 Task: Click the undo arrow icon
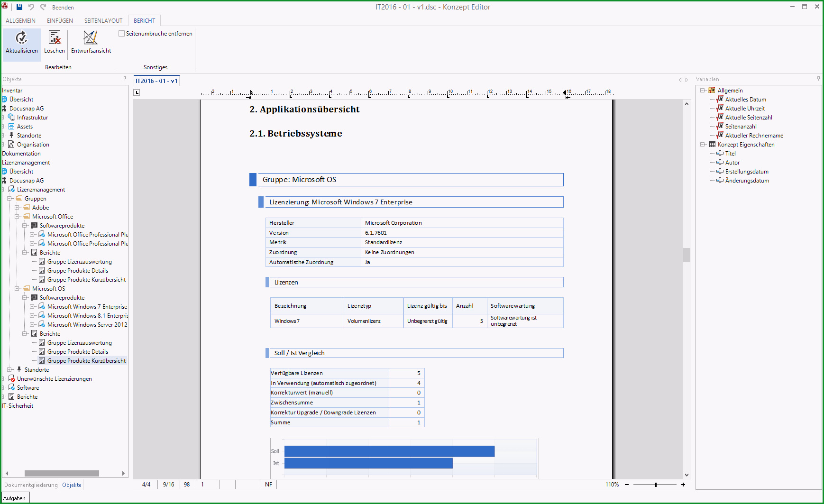tap(31, 7)
